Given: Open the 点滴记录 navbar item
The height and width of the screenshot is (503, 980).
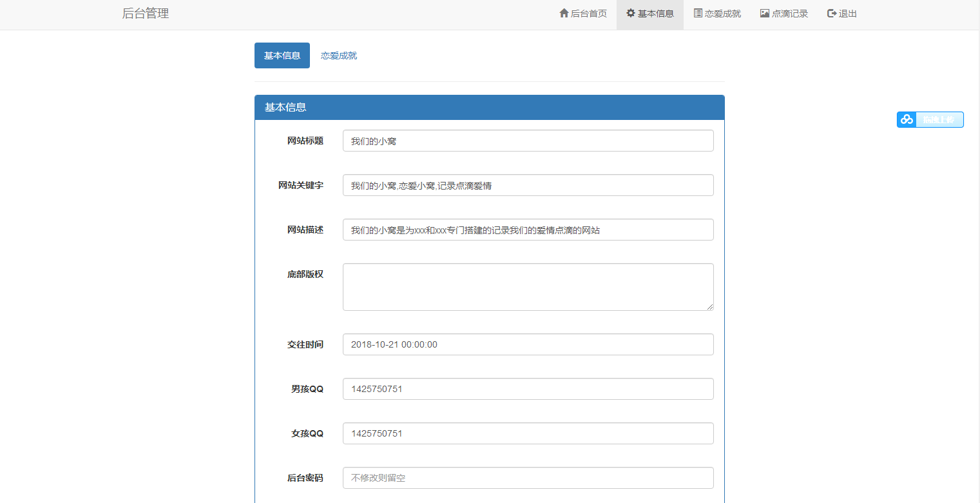Looking at the screenshot, I should (784, 14).
